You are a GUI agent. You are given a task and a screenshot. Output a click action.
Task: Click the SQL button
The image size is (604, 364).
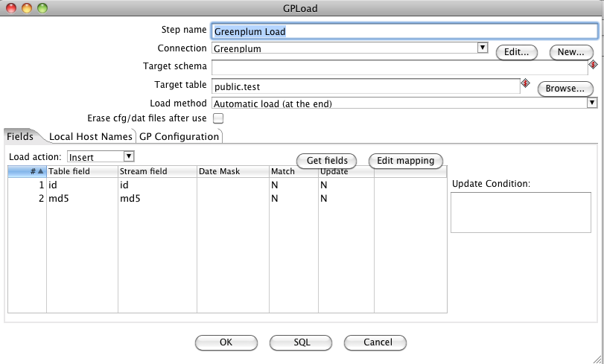[x=301, y=342]
